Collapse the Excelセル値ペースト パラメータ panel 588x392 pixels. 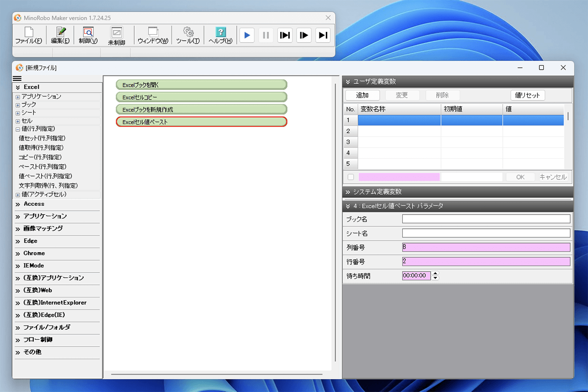[x=348, y=206]
